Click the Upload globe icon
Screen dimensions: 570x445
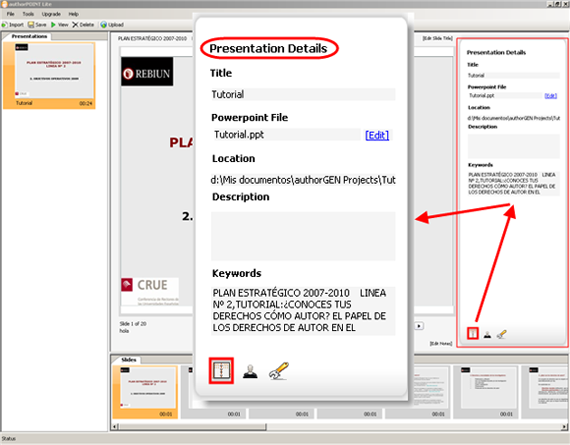104,25
